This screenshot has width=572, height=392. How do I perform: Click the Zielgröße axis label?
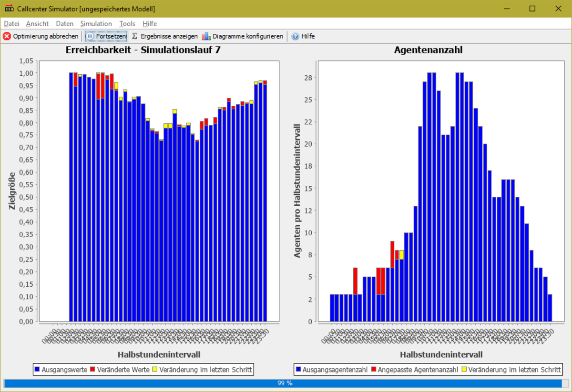coord(13,191)
